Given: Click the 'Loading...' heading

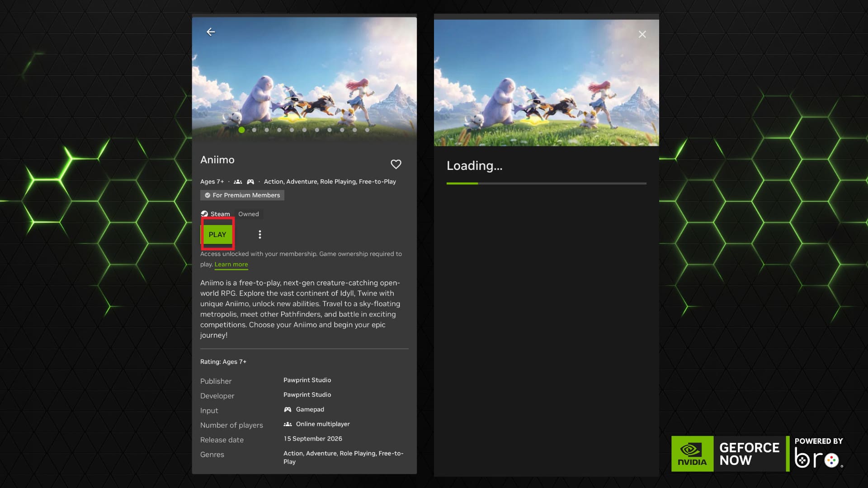Looking at the screenshot, I should (x=474, y=166).
